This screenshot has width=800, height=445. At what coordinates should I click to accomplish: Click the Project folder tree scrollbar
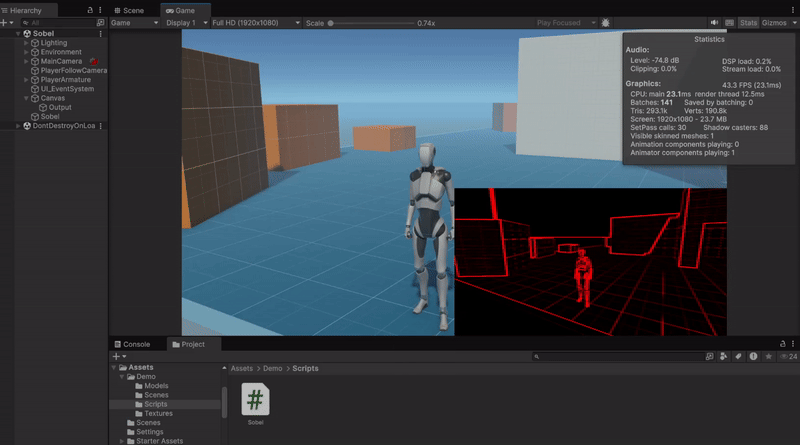224,402
